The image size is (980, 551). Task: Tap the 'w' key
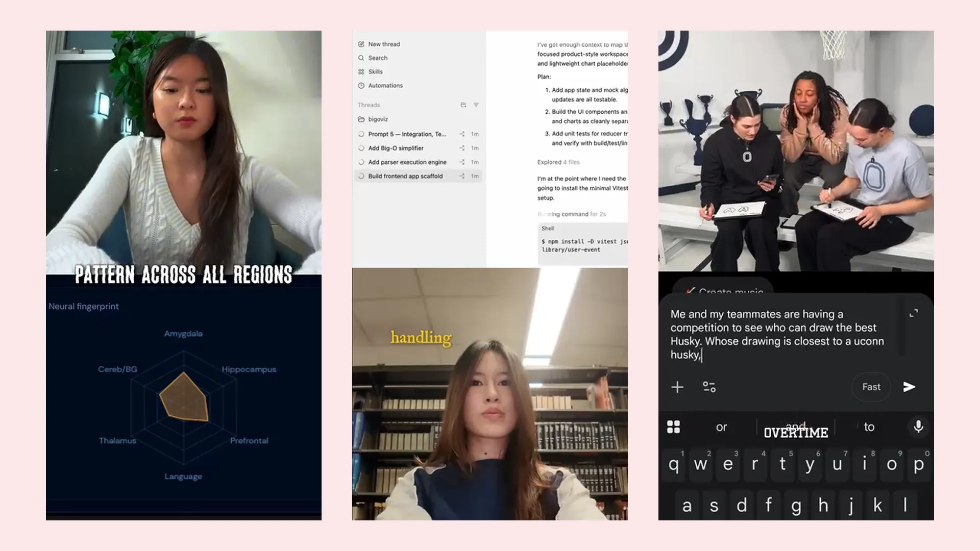point(701,465)
